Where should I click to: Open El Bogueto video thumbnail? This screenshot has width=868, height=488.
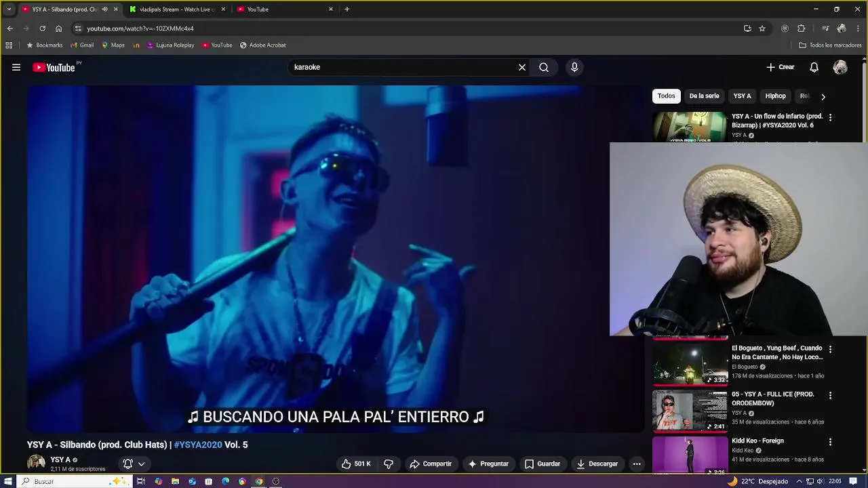click(x=690, y=364)
